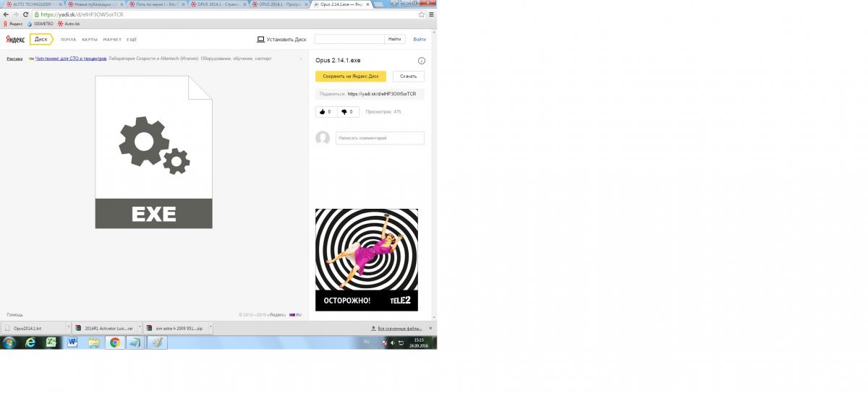This screenshot has height=393, width=868.
Task: Click the yellow Сохранить на Яндекс.Диск button
Action: point(351,76)
